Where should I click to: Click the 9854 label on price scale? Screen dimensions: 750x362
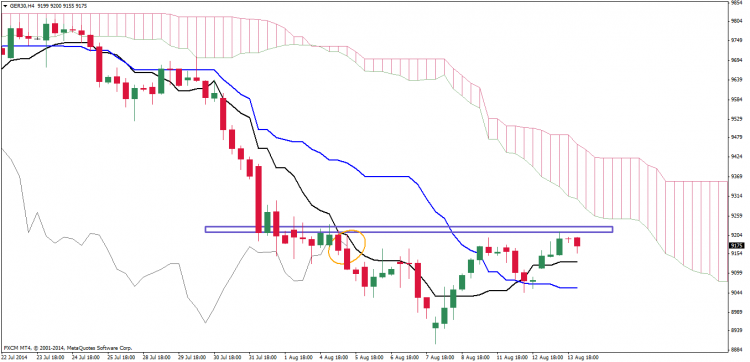coord(736,2)
